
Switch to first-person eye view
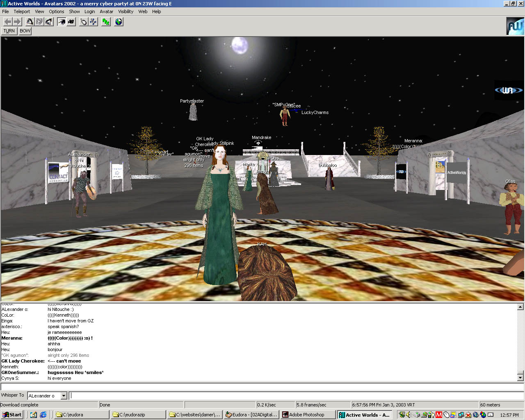point(61,22)
